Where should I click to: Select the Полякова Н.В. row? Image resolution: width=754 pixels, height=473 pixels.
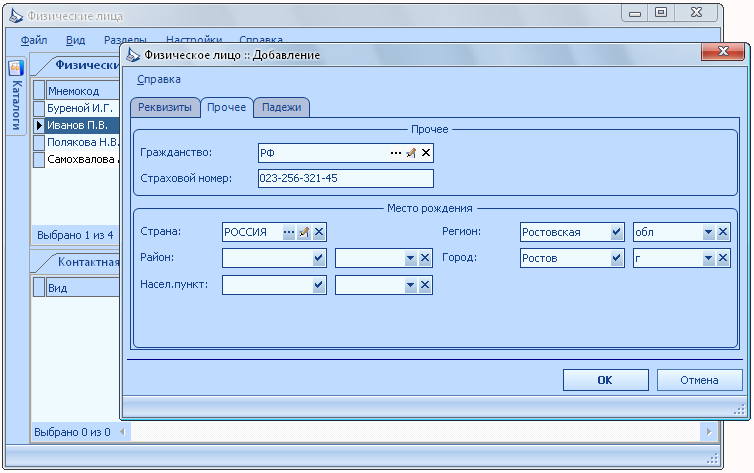click(82, 142)
